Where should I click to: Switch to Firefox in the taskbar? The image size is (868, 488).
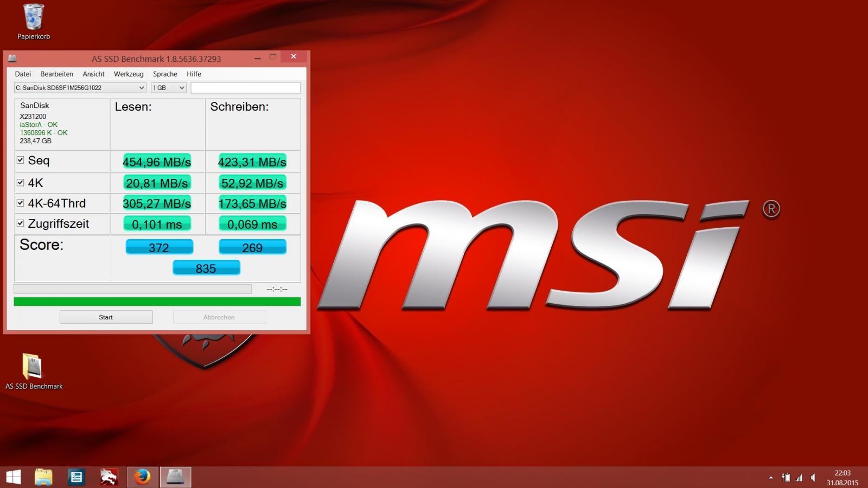pos(142,477)
